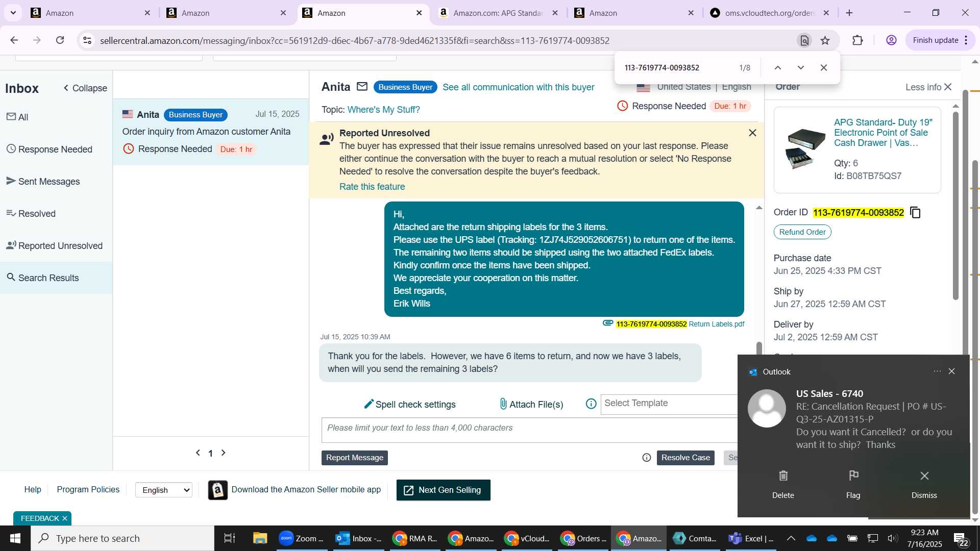Collapse the Inbox sidebar
980x551 pixels.
pyautogui.click(x=85, y=88)
